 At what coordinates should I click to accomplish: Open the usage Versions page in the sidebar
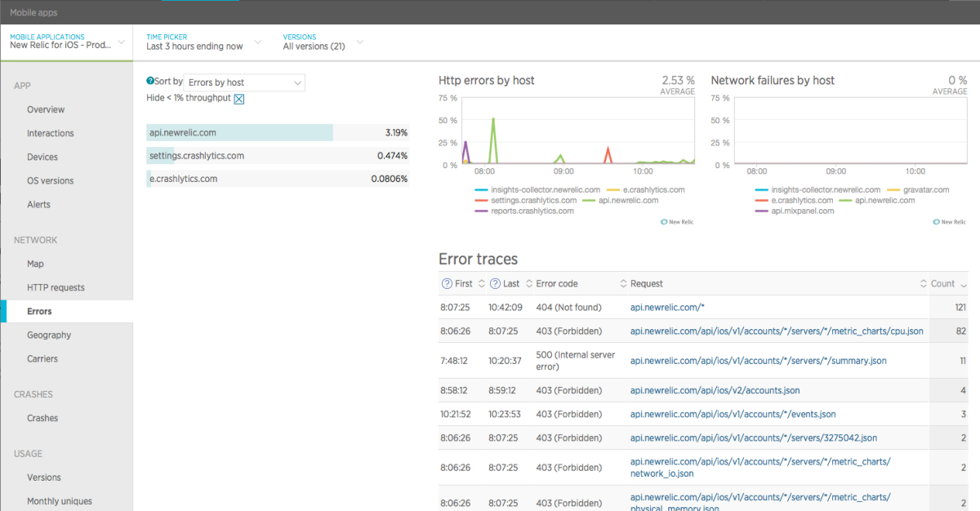coord(44,478)
